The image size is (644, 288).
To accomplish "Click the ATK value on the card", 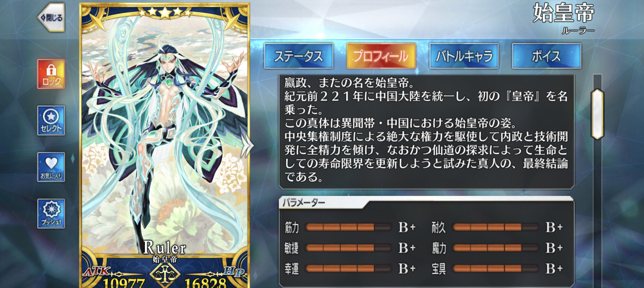I will click(124, 283).
